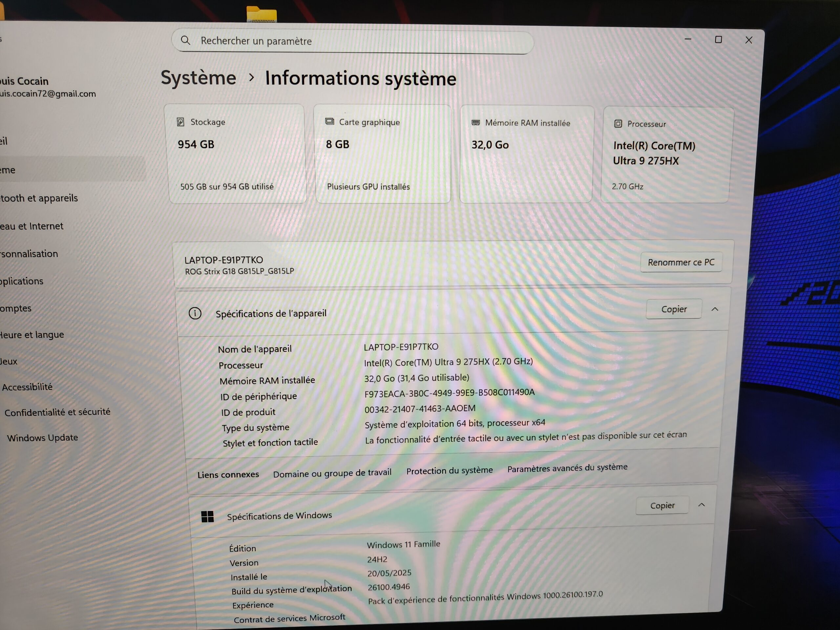Click the Processeur chip icon
This screenshot has height=630, width=840.
(618, 124)
